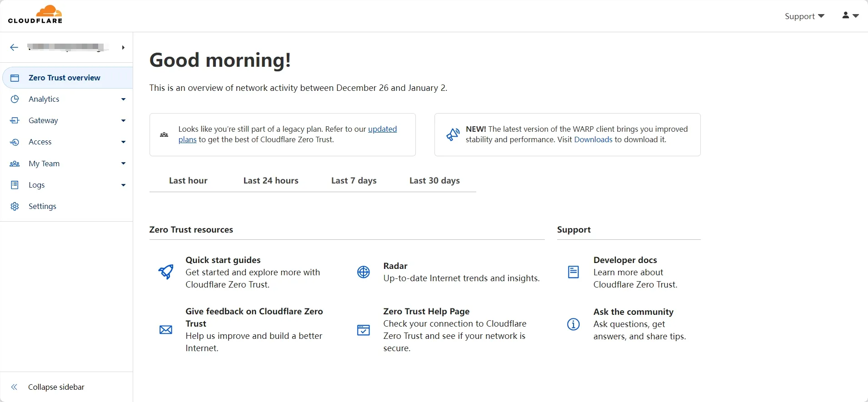Expand the Logs menu arrow
The height and width of the screenshot is (402, 868).
pyautogui.click(x=123, y=185)
